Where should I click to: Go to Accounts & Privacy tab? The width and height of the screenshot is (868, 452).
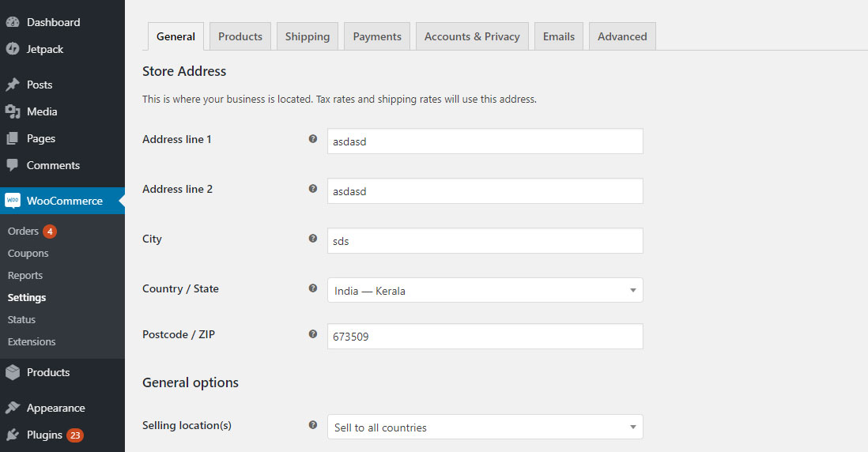point(472,36)
